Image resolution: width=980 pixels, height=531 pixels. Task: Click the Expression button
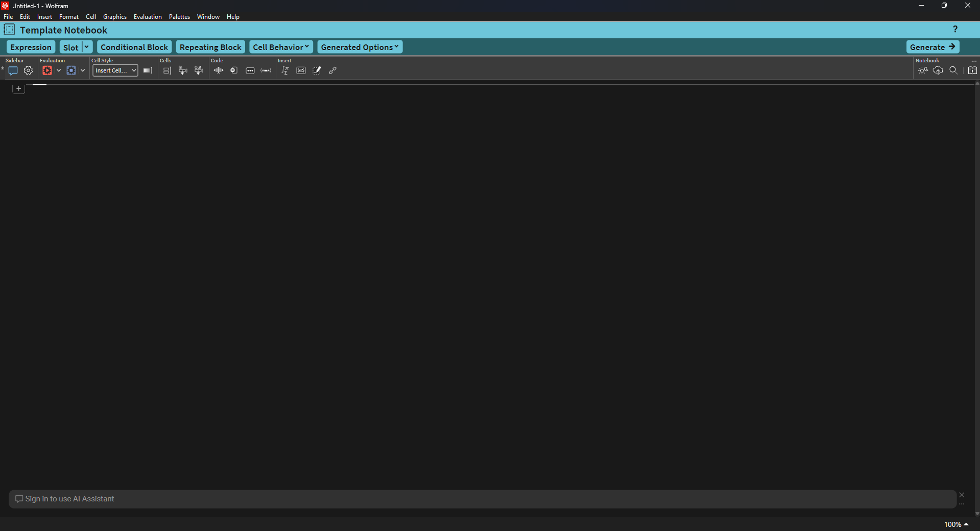pyautogui.click(x=31, y=47)
